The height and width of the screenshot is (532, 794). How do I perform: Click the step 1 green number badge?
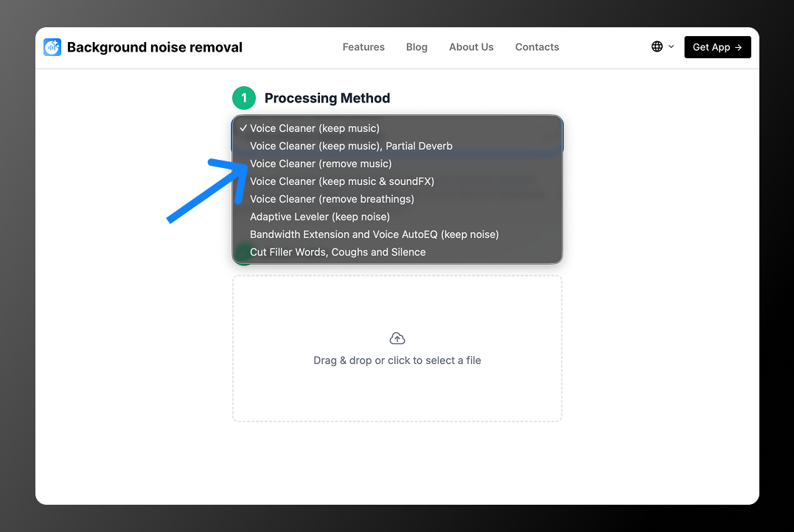[244, 98]
